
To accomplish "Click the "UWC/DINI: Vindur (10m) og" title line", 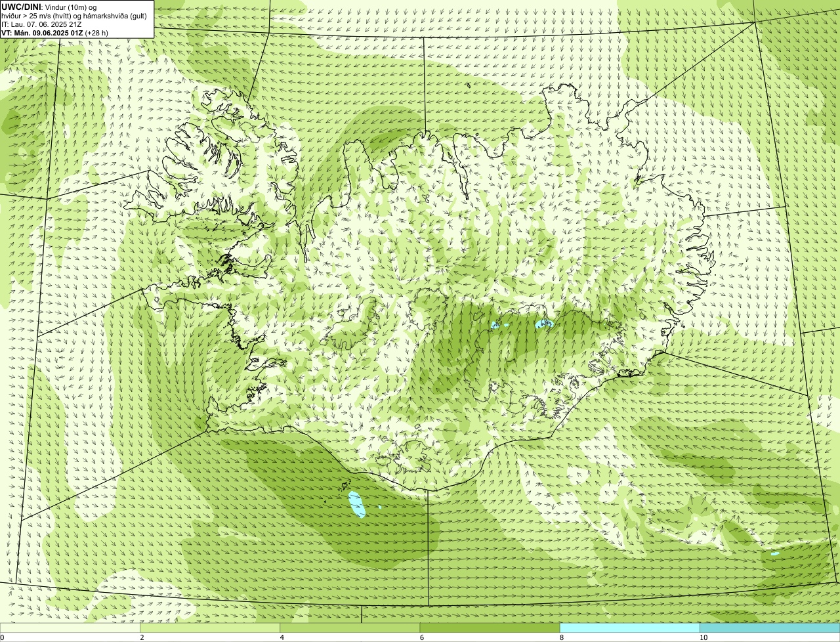I will pos(49,7).
